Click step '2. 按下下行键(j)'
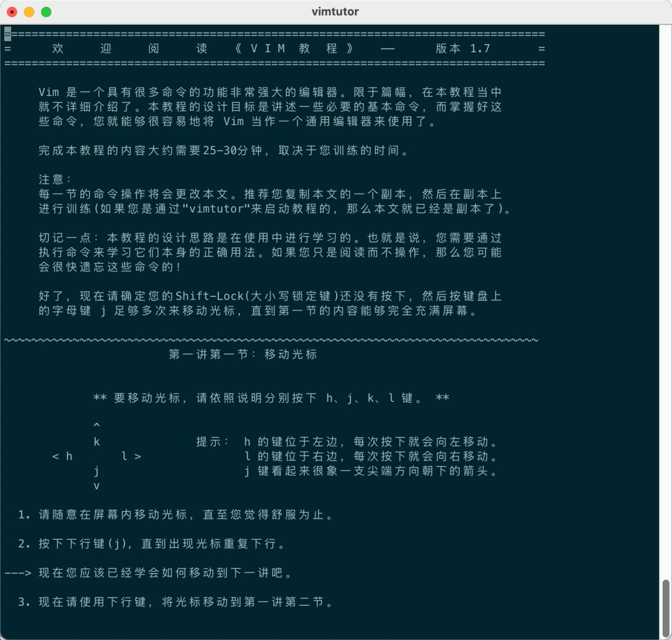Screen dimensions: 672x640 coord(152,544)
